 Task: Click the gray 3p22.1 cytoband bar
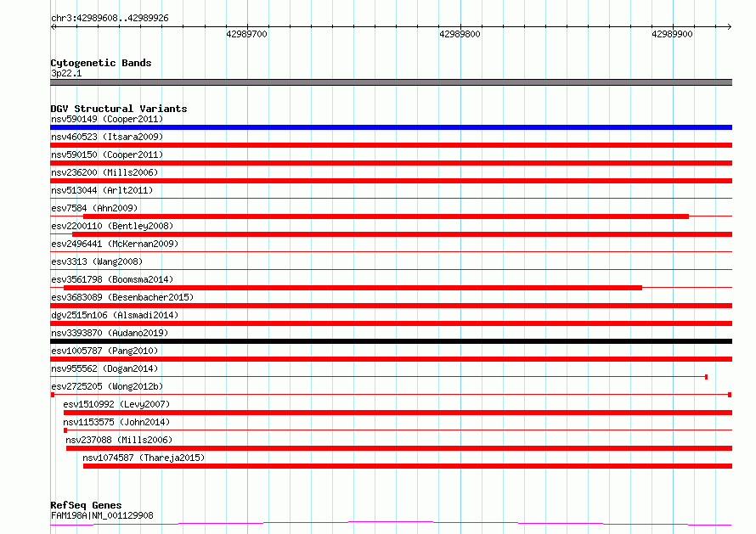[391, 82]
